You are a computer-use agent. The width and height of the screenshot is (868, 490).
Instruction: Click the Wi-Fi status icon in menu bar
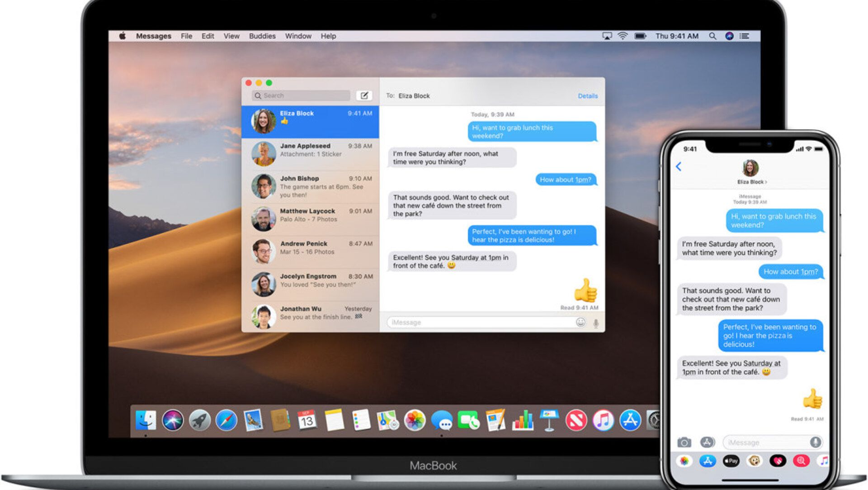click(623, 36)
